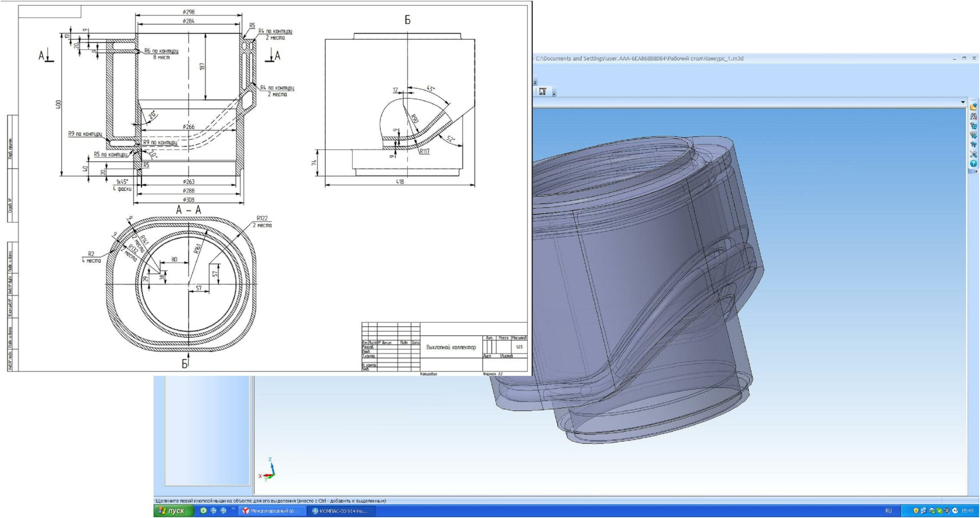The height and width of the screenshot is (518, 980).
Task: Open the blue question mark help icon
Action: [x=973, y=164]
